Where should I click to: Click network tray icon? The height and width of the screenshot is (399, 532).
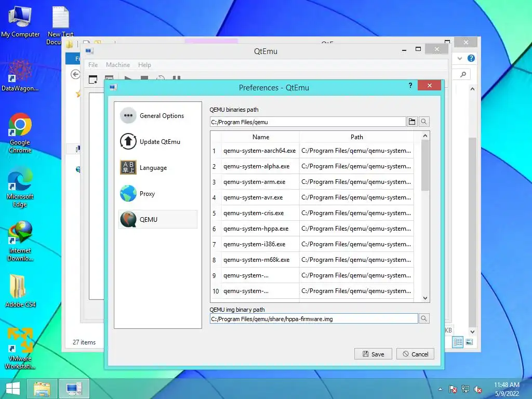click(465, 389)
